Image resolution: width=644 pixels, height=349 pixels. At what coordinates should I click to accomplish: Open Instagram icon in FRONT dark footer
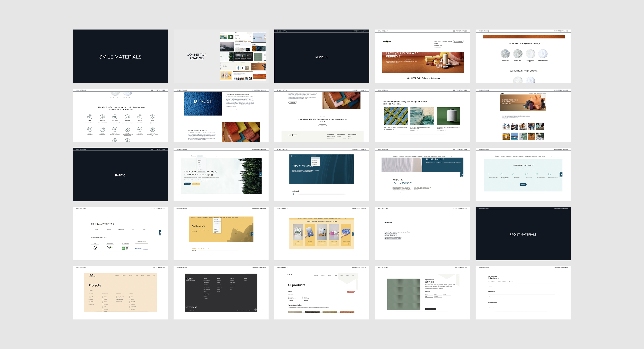tap(186, 307)
